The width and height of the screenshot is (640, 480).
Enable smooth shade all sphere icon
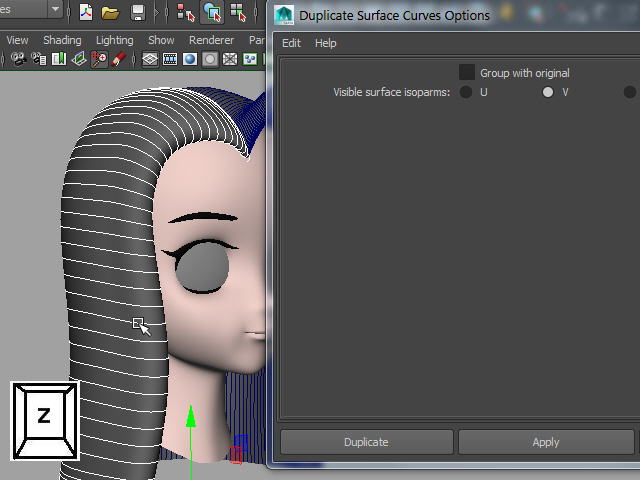[189, 59]
